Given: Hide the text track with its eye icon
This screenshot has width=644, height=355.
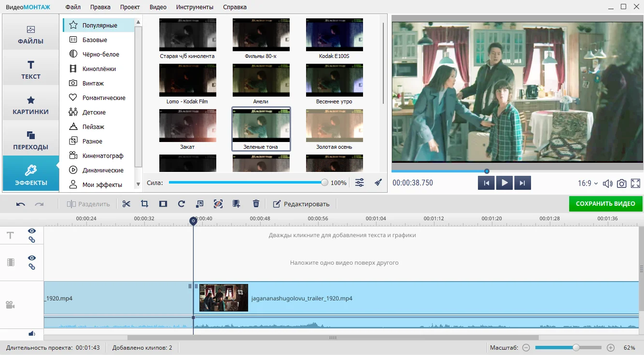Looking at the screenshot, I should [x=32, y=231].
